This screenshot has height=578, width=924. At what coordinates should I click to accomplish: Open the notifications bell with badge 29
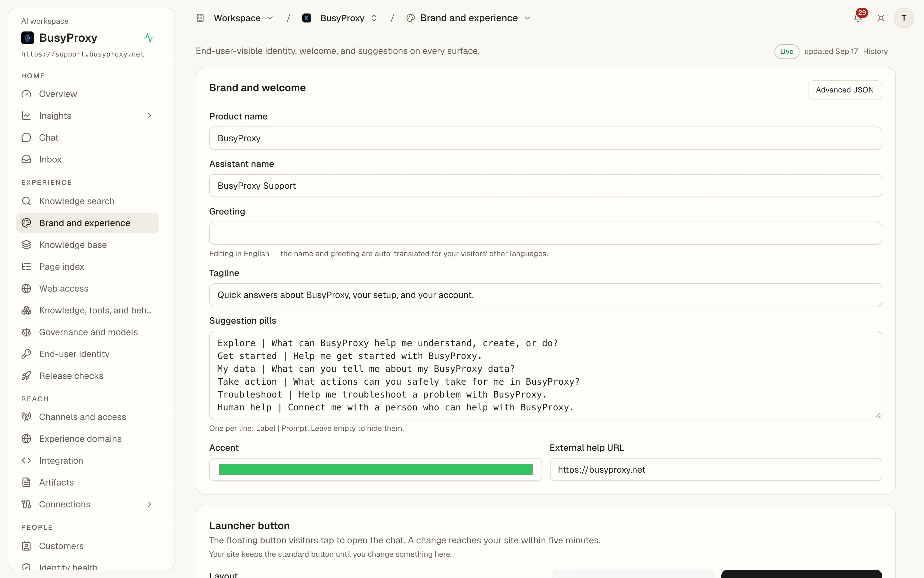(858, 18)
